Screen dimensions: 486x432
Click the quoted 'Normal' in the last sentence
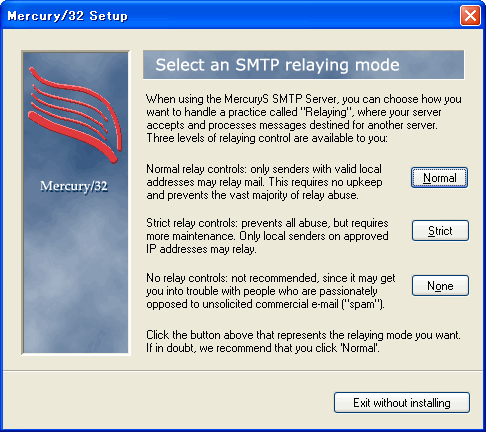[x=360, y=348]
